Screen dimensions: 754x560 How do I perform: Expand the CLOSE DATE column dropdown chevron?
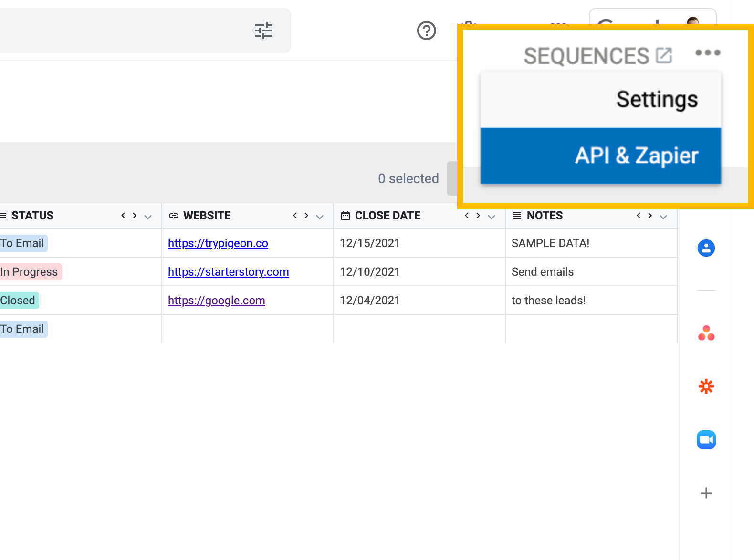492,217
